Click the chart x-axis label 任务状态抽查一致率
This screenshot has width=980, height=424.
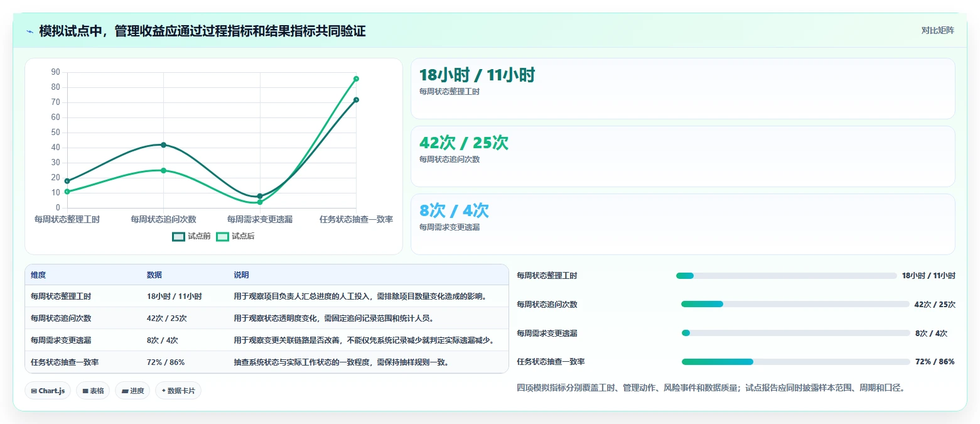pyautogui.click(x=356, y=219)
